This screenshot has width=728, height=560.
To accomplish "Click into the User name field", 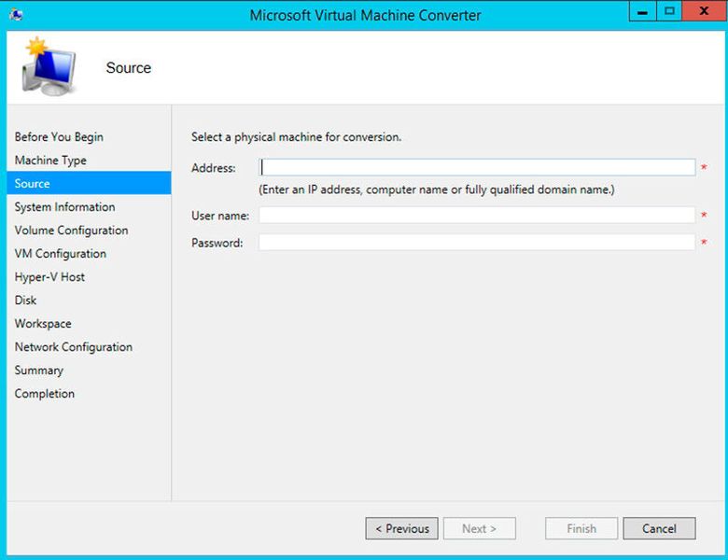I will click(x=477, y=215).
